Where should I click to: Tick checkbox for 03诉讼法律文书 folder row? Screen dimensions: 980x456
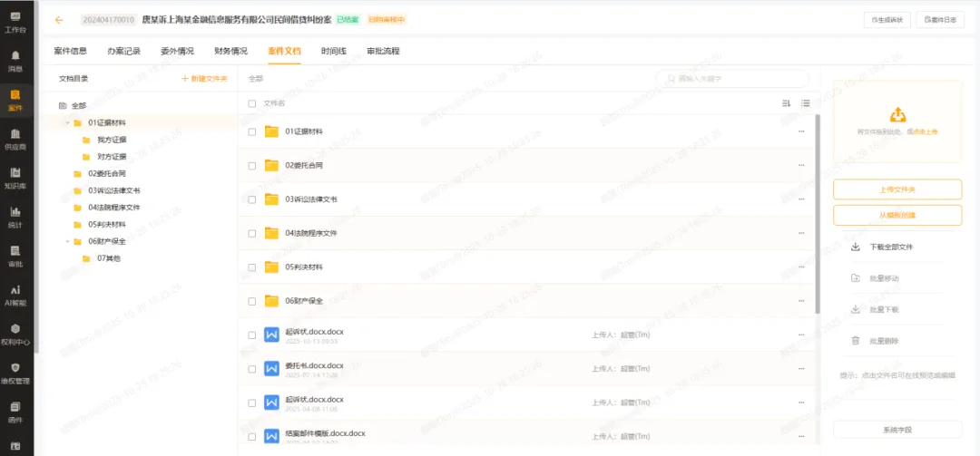[252, 199]
